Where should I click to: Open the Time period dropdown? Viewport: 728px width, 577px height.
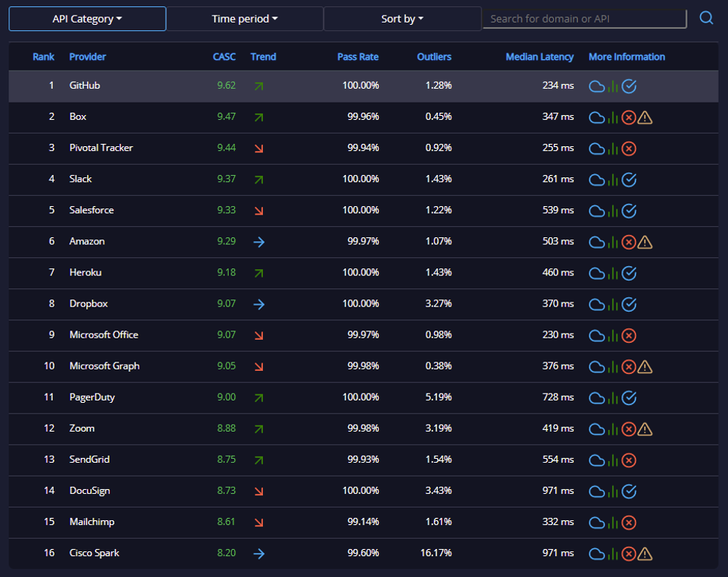tap(245, 19)
